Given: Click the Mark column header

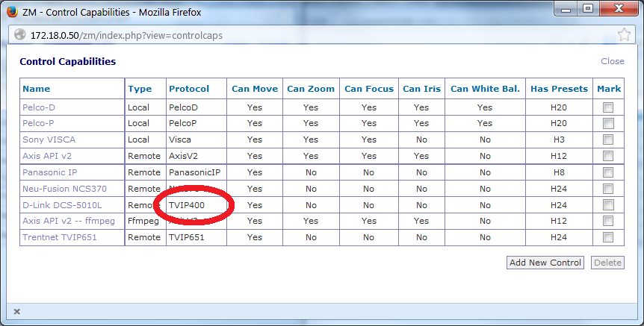Looking at the screenshot, I should click(609, 89).
